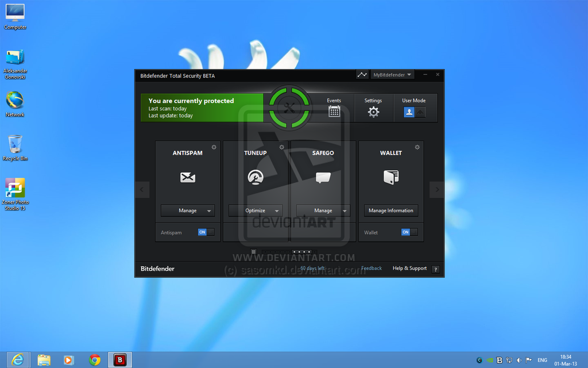Expand the Tuneup Optimize dropdown arrow

point(277,210)
